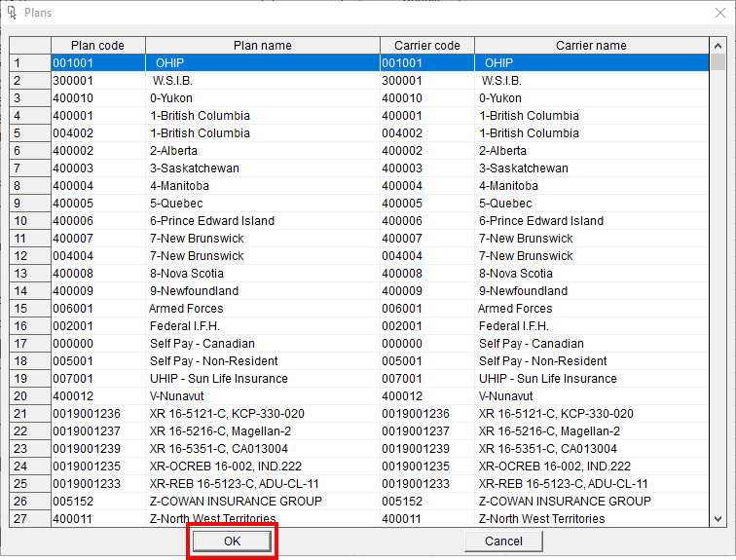Click the Carrier name column header
The image size is (736, 560).
[x=592, y=46]
